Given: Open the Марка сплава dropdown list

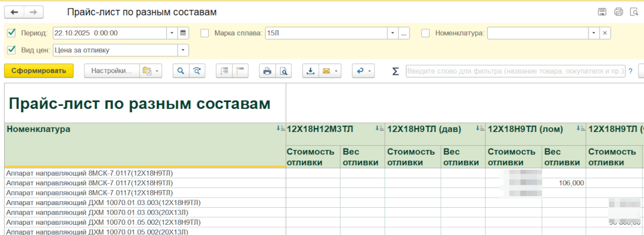Looking at the screenshot, I should click(x=393, y=33).
